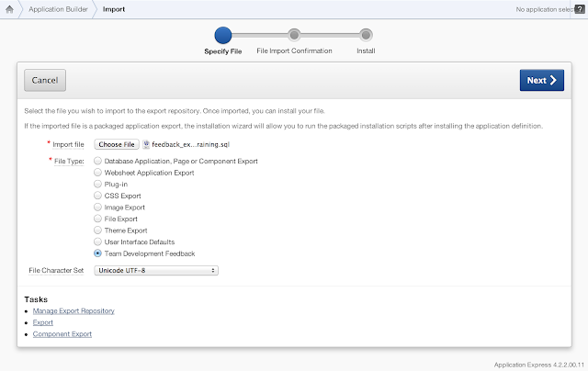Choose the Websheet Application Export option

tap(98, 173)
